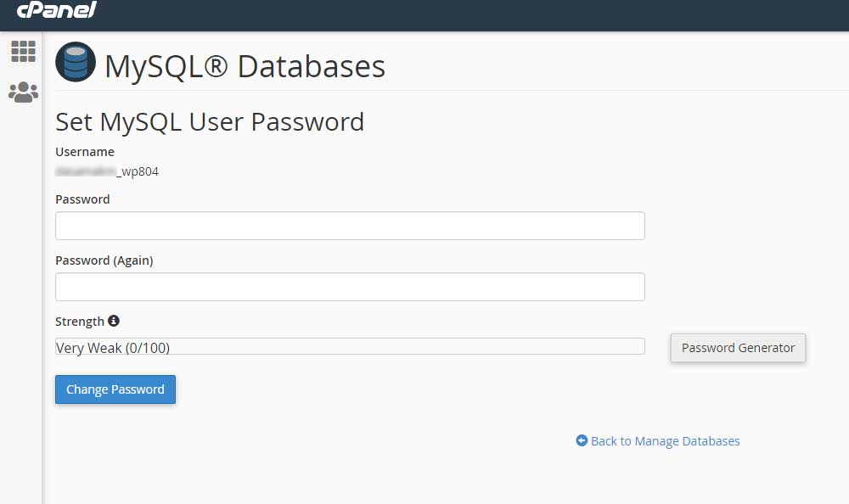Follow the Back to Manage Databases link
The width and height of the screenshot is (849, 504).
tap(665, 441)
